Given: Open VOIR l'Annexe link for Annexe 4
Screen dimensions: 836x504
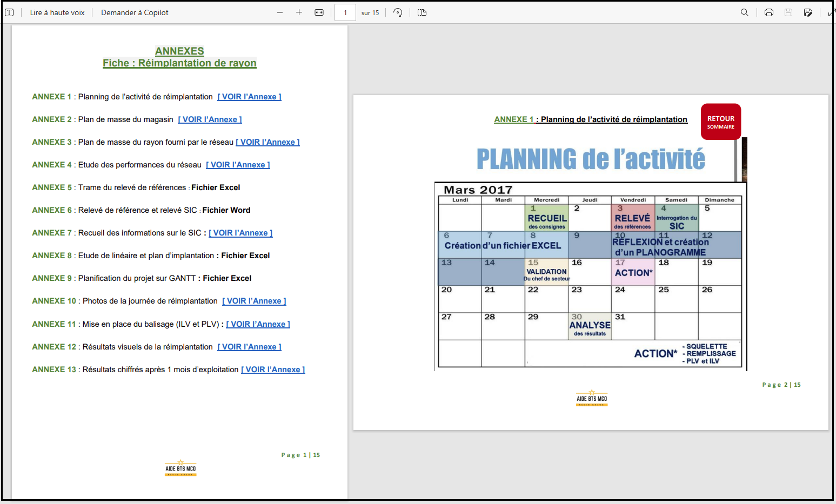Looking at the screenshot, I should [x=238, y=165].
